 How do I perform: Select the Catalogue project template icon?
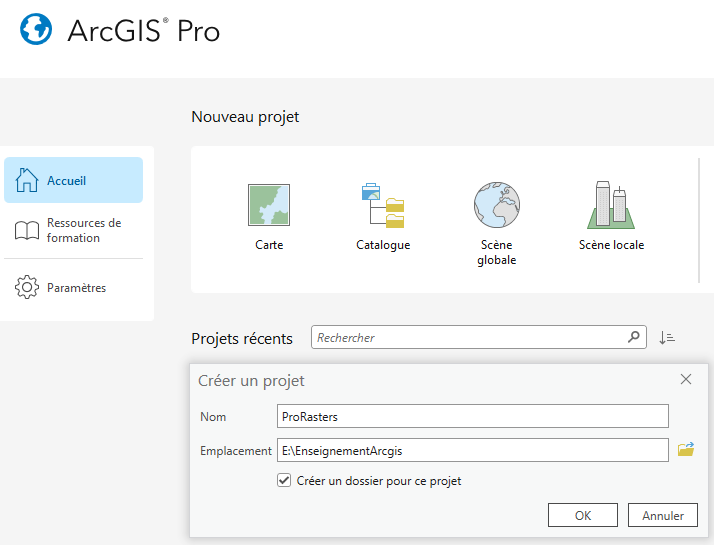click(x=383, y=205)
